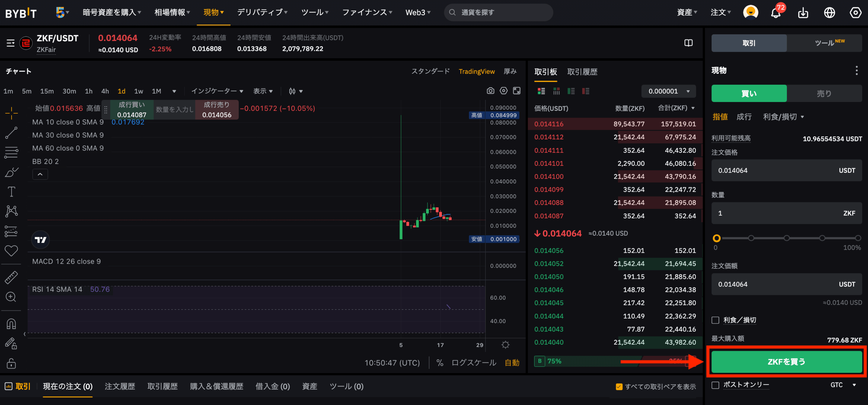868x405 pixels.
Task: Select the crosshair cursor tool
Action: tap(11, 113)
